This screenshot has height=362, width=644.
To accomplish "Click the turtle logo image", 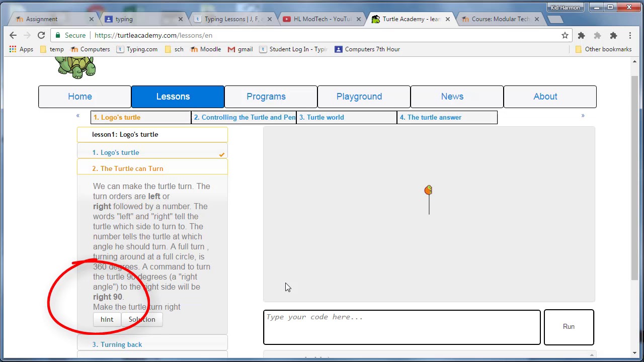I will [75, 67].
